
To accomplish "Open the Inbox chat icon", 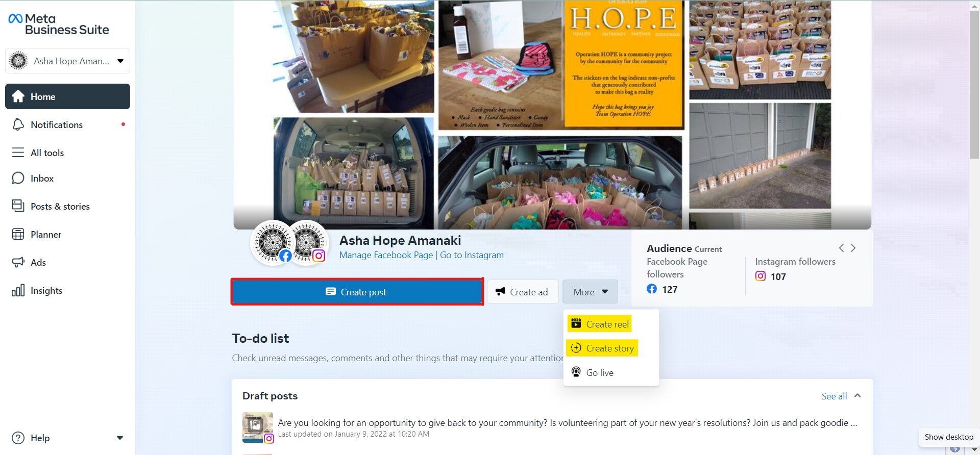I will point(18,178).
